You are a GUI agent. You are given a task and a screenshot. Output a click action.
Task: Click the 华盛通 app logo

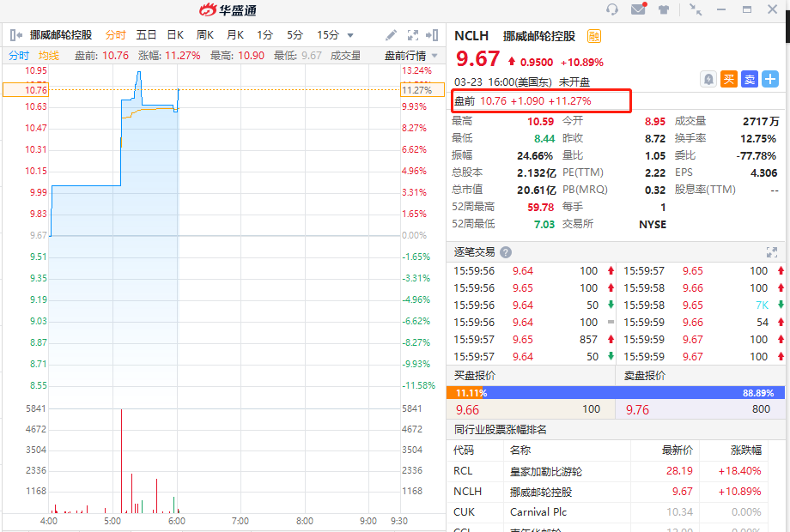pos(228,9)
